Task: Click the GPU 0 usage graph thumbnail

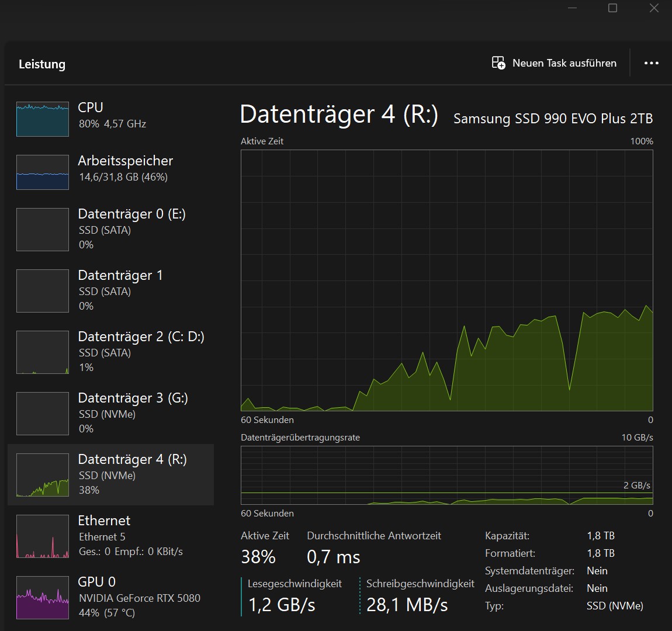Action: coord(43,597)
